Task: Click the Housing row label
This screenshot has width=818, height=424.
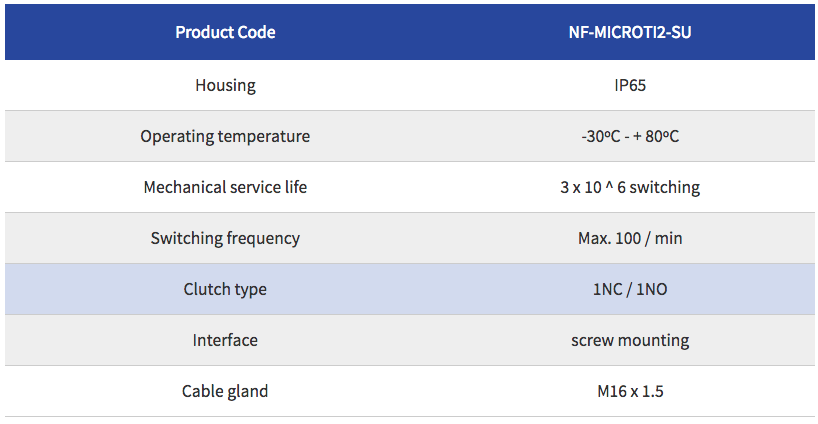Action: click(225, 86)
